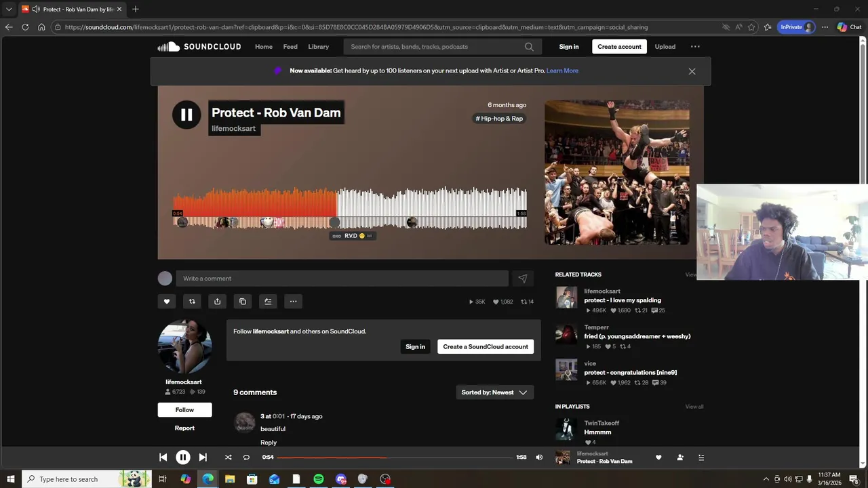The width and height of the screenshot is (868, 488).
Task: Send the comment with the arrow icon
Action: pos(523,279)
